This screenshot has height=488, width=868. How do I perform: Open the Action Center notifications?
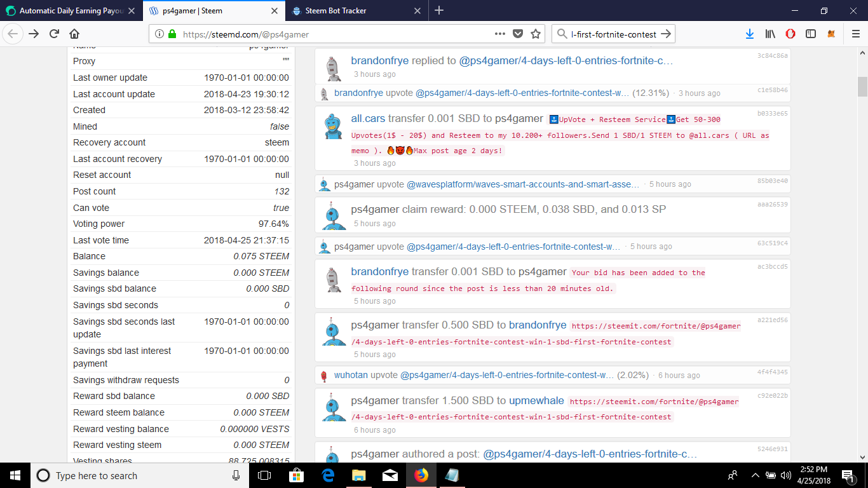[x=848, y=475]
